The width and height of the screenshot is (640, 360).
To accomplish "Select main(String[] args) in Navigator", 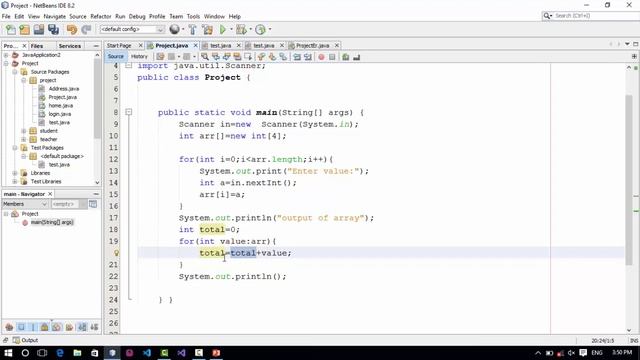I will (52, 222).
